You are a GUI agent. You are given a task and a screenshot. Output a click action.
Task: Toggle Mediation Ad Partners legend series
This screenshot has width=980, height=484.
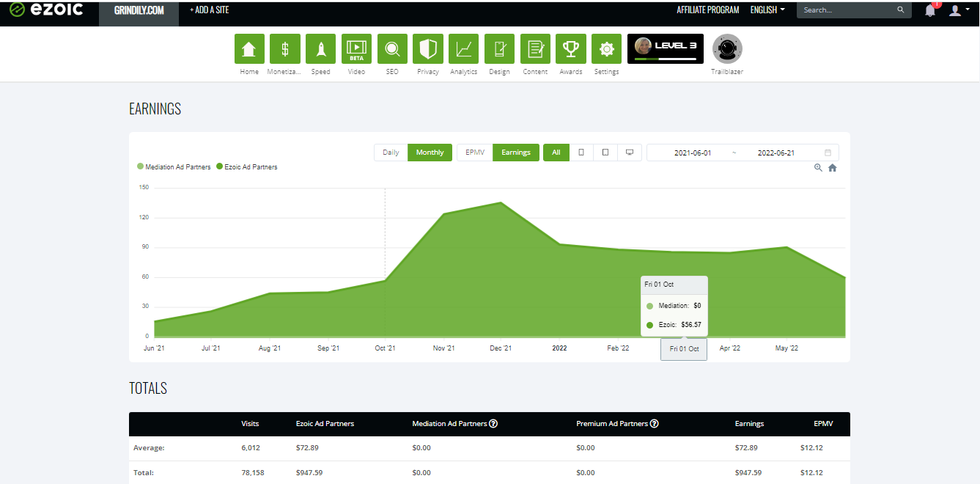tap(174, 167)
